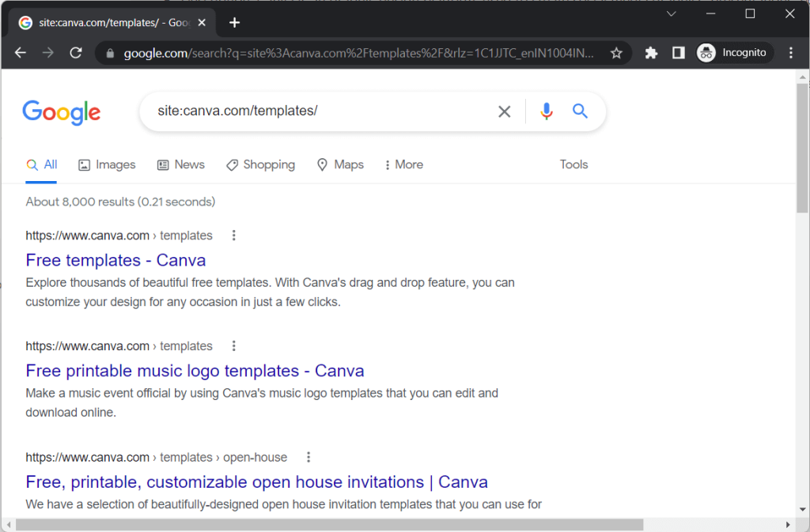Screen dimensions: 810x532
Task: Clear the search box with X
Action: point(504,111)
